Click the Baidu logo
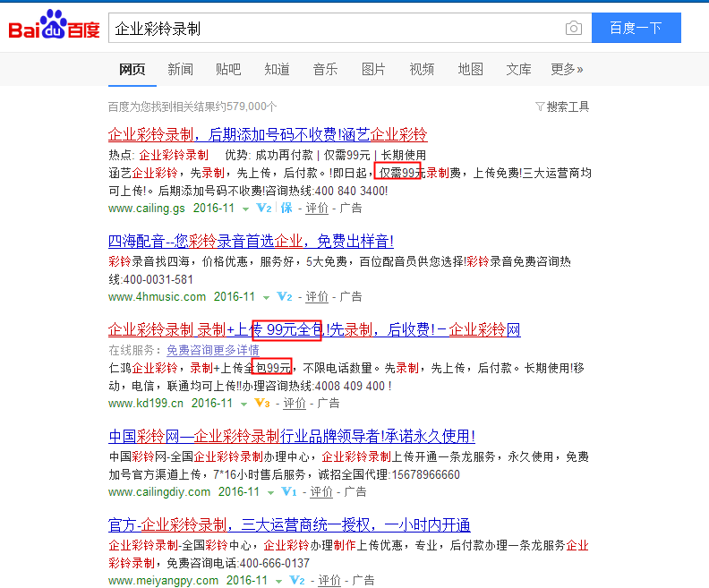Image resolution: width=709 pixels, height=588 pixels. tap(54, 25)
